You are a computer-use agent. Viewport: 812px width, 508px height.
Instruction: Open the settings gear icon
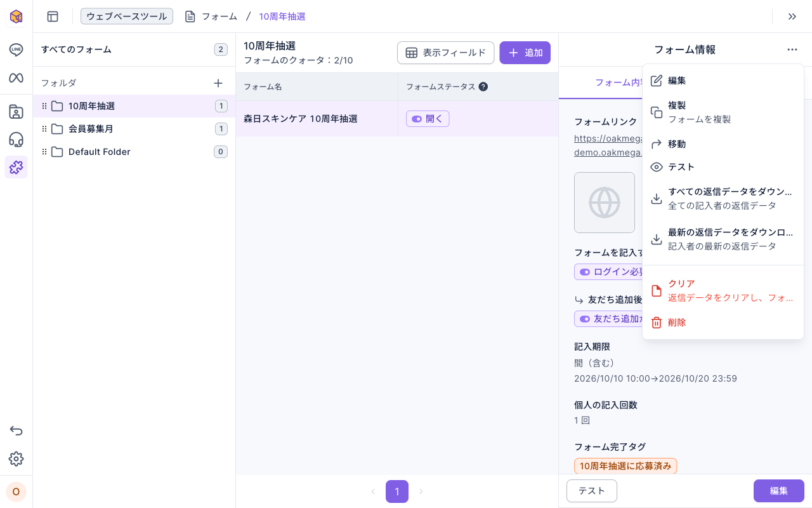16,458
